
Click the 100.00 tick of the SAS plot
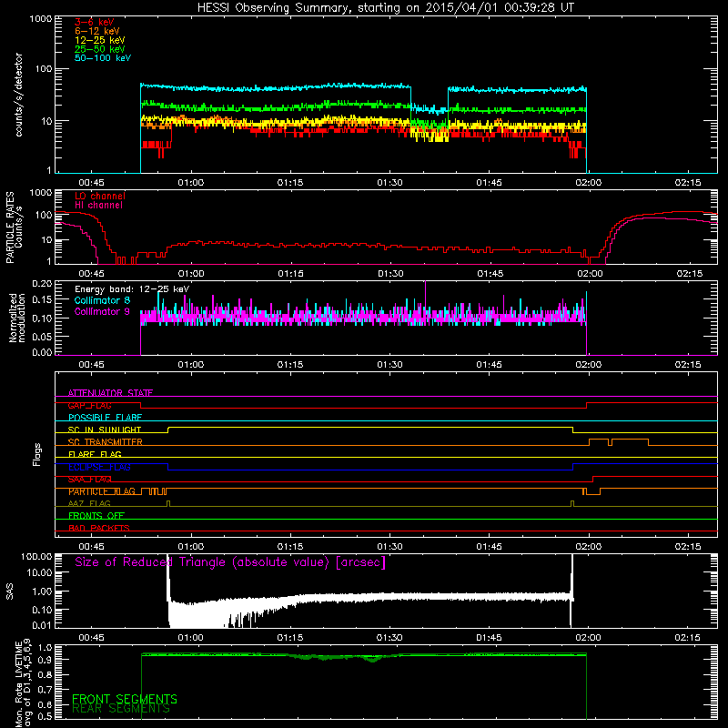tap(36, 556)
